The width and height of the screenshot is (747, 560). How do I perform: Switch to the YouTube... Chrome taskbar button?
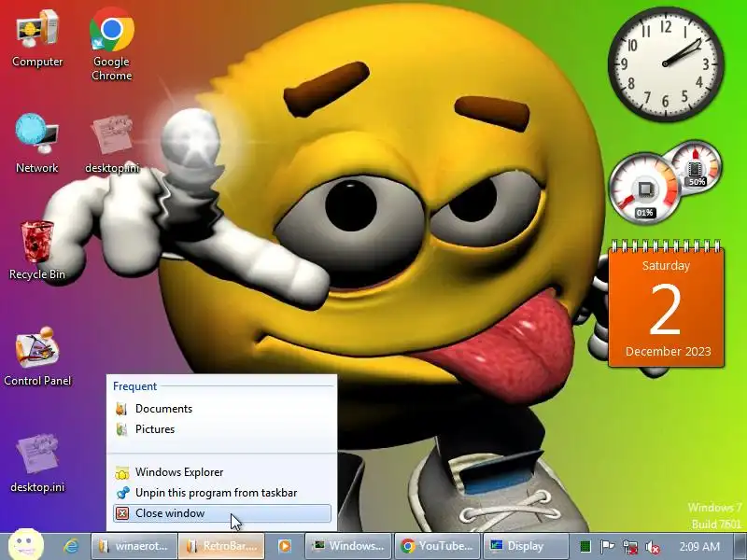437,546
